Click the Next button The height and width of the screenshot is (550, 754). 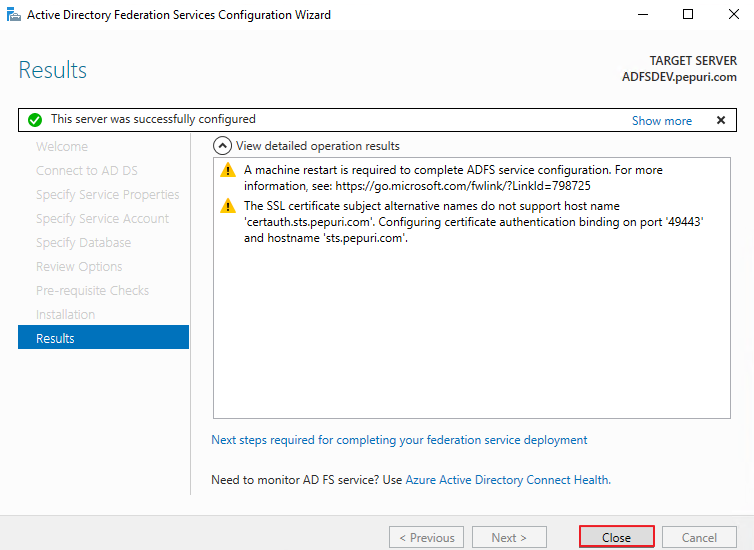click(509, 537)
